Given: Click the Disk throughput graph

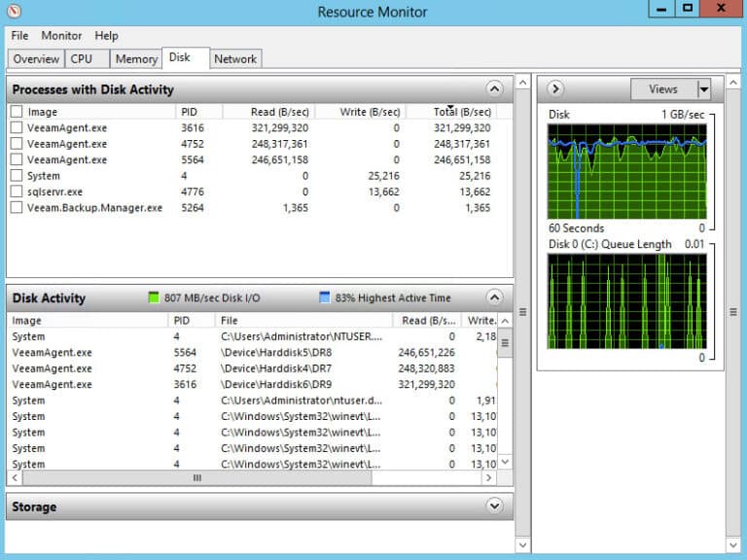Looking at the screenshot, I should 627,171.
